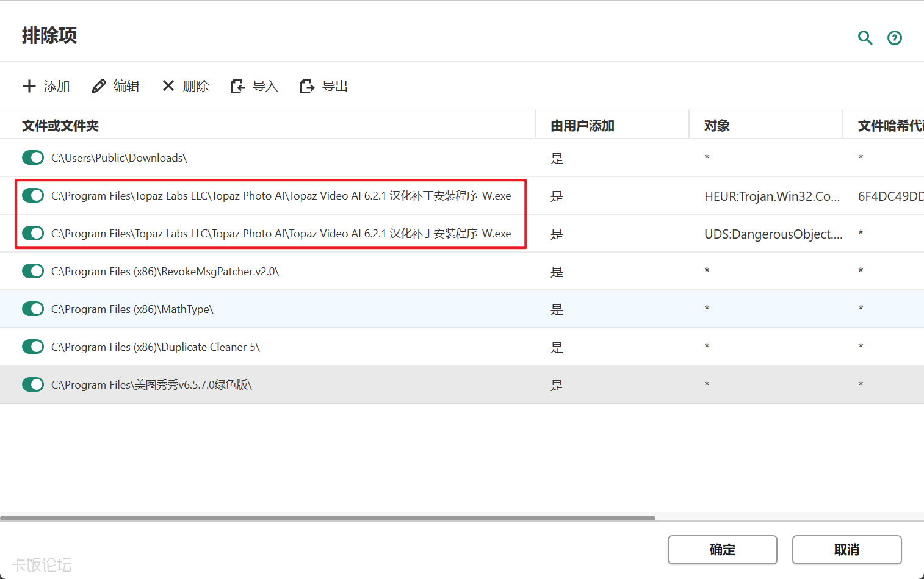Click 是 in the MathType row
Viewport: 924px width, 579px height.
pyautogui.click(x=557, y=309)
